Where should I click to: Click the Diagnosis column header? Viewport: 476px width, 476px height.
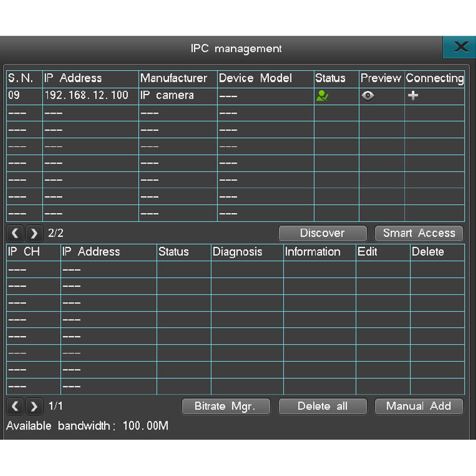(247, 252)
